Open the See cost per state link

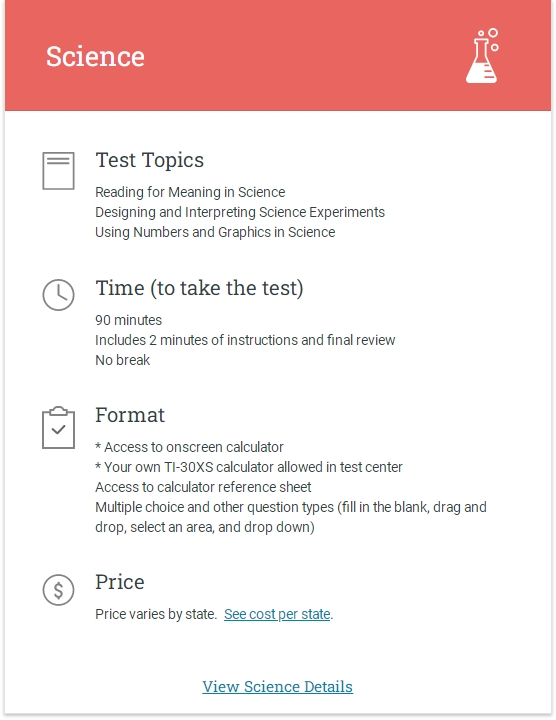tap(277, 614)
